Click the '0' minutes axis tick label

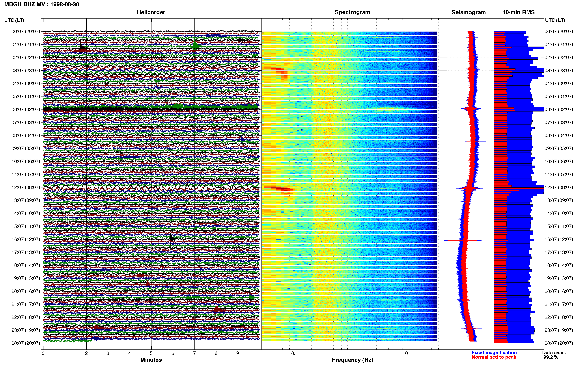click(x=43, y=353)
